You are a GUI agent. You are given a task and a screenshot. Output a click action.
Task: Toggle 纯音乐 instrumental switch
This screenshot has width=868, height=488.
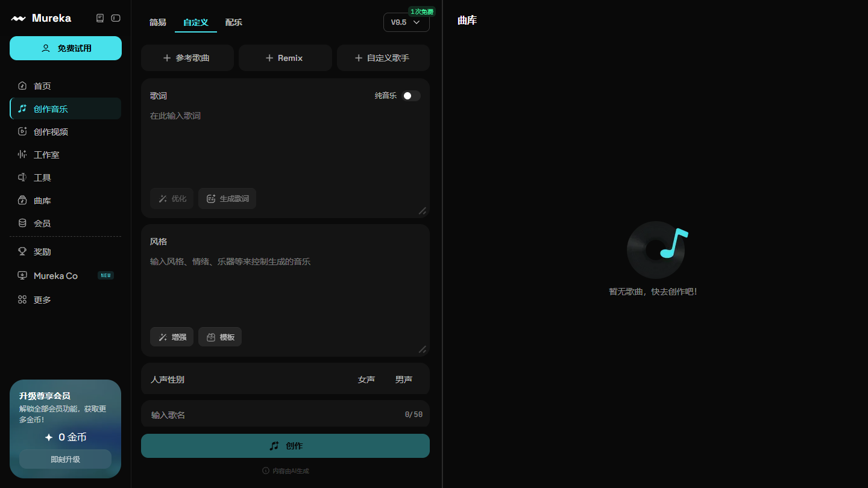pos(411,96)
